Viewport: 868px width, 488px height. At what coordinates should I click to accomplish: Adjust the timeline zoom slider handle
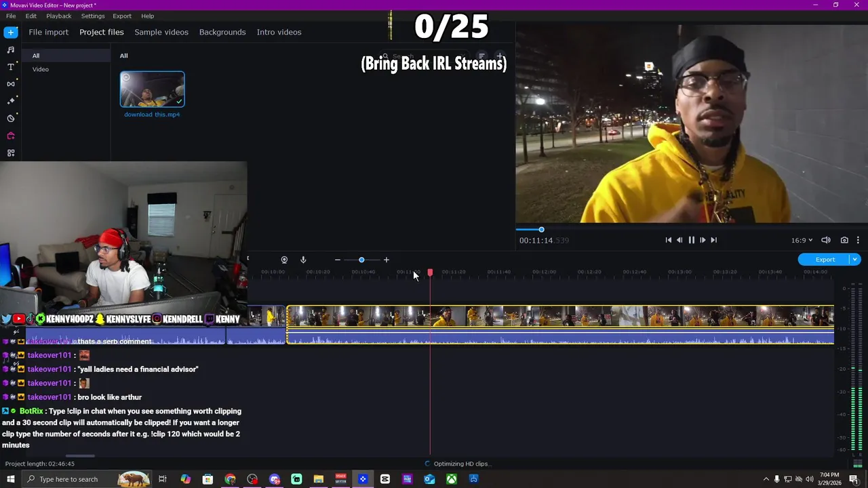(361, 260)
